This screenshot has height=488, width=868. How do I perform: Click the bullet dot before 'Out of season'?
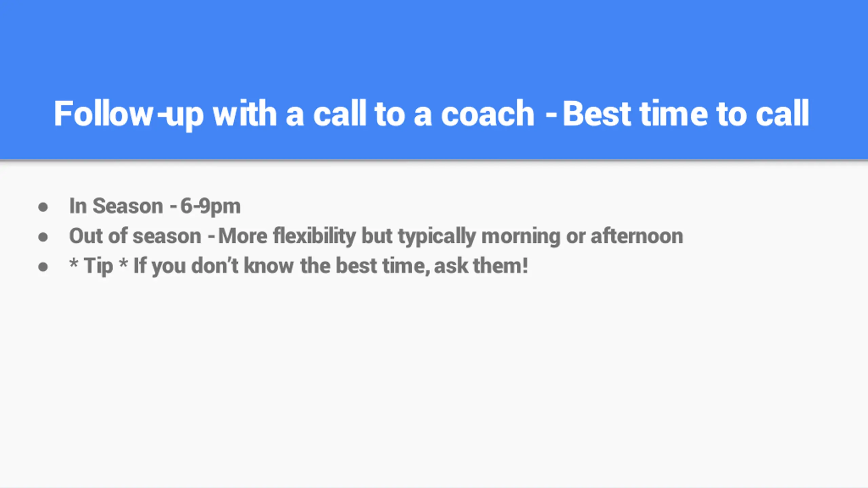point(43,237)
